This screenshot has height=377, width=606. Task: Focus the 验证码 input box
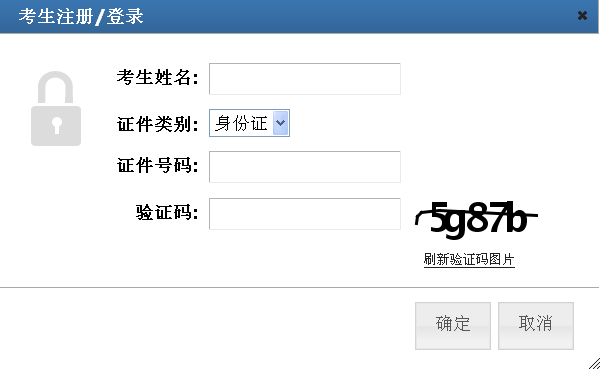(305, 214)
